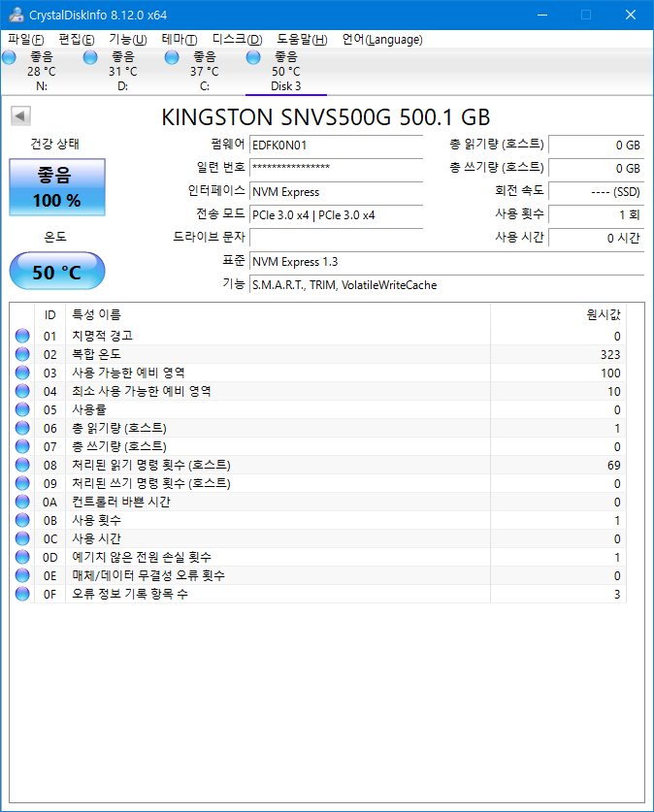Viewport: 654px width, 812px height.
Task: Click the raw value 69
Action: pyautogui.click(x=613, y=465)
